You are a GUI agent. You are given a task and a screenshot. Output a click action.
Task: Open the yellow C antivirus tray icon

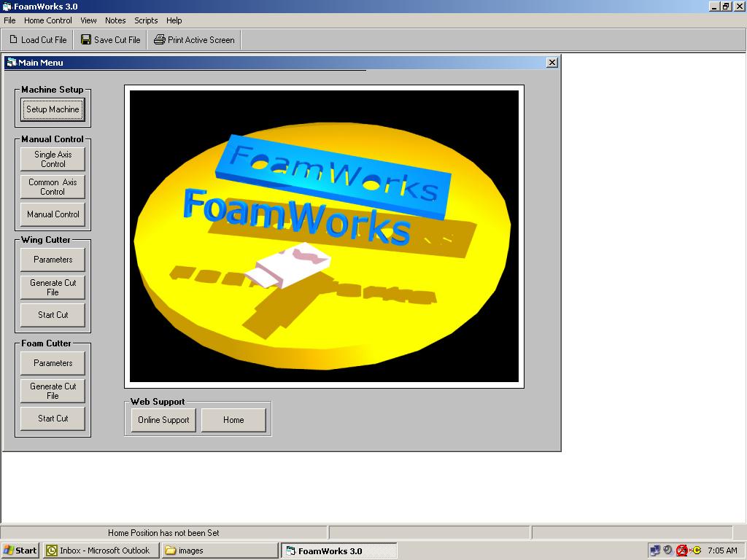point(697,549)
